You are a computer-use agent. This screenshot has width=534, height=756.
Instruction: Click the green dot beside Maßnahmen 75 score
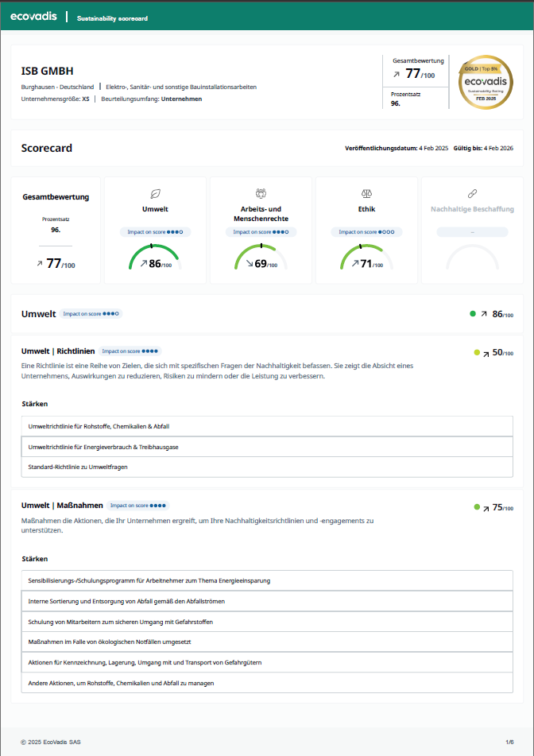tap(477, 506)
